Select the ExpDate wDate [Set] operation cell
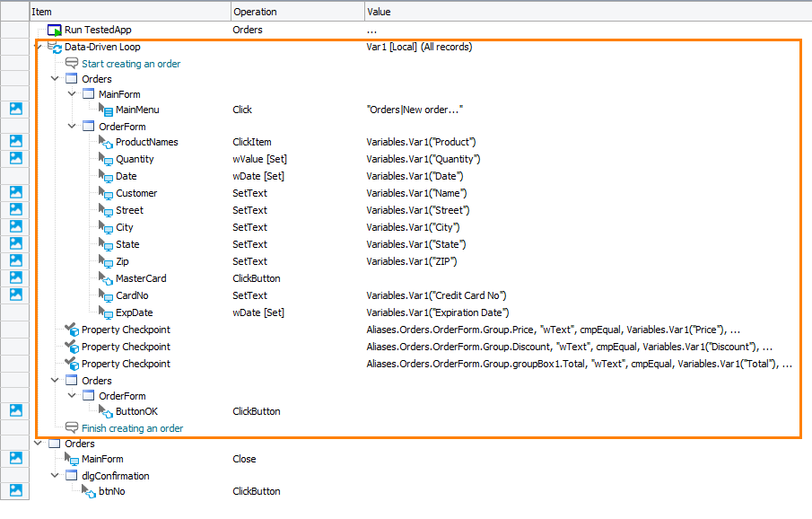 [258, 312]
